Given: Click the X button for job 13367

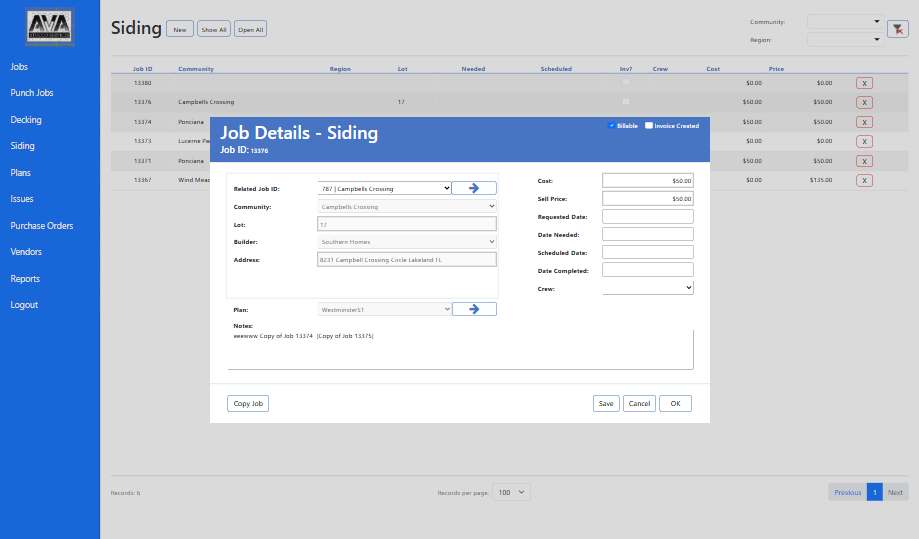Looking at the screenshot, I should (x=864, y=180).
